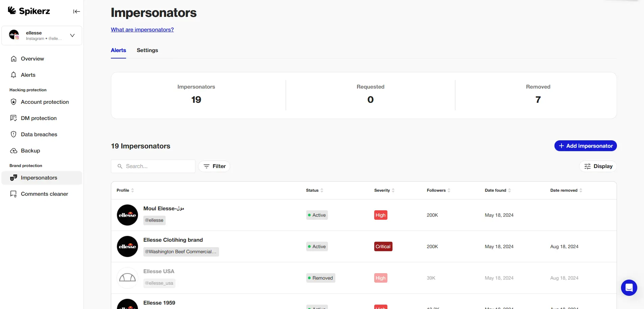Click Active status of Moul Elesse

tap(317, 215)
